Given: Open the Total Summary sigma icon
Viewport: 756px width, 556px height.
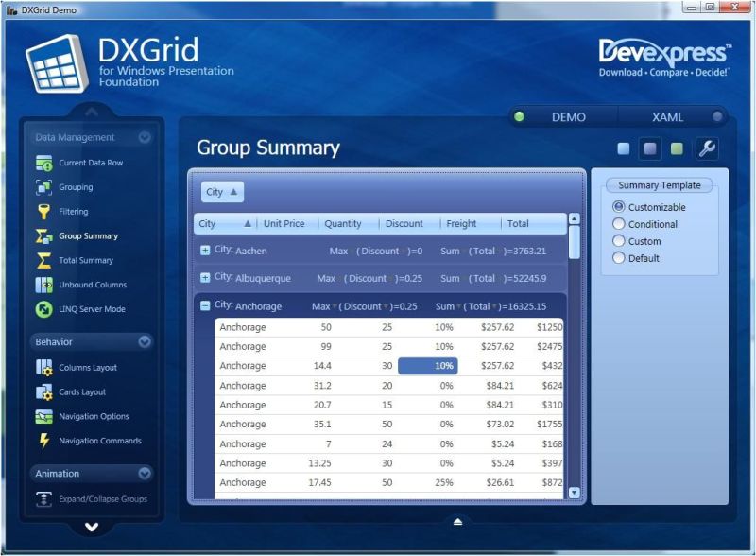Looking at the screenshot, I should coord(43,260).
